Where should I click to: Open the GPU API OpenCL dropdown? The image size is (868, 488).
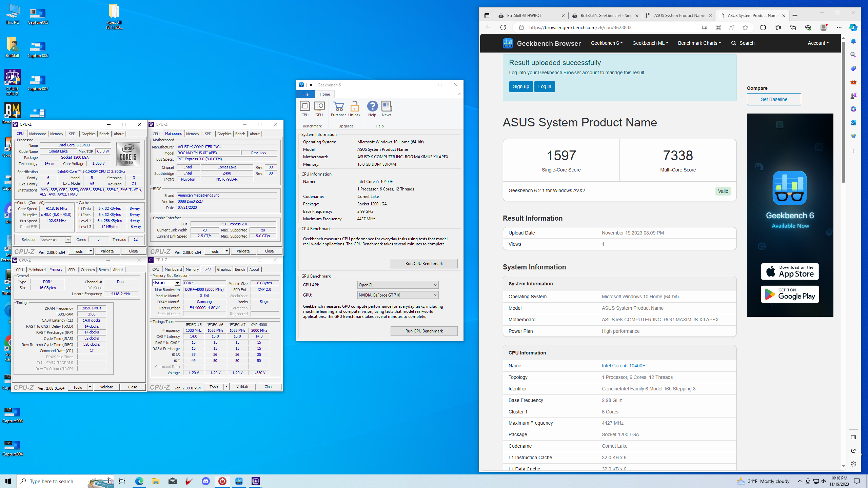pos(398,285)
